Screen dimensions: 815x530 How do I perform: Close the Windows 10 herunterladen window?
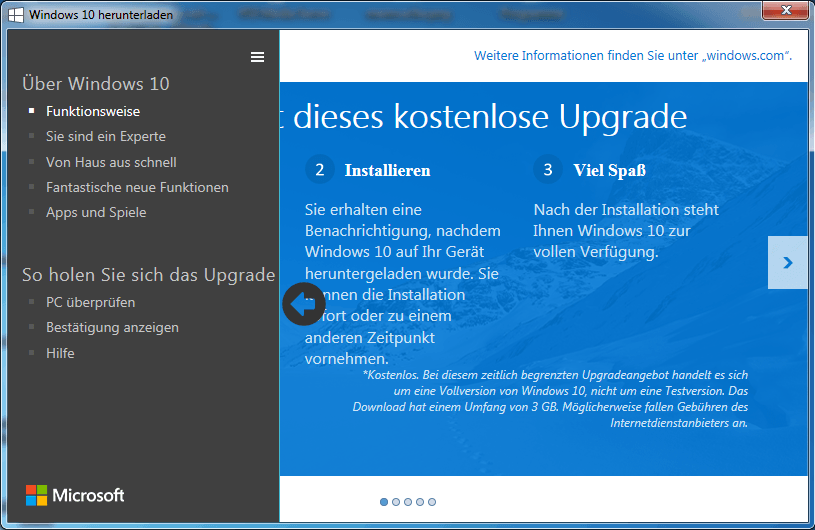point(785,10)
